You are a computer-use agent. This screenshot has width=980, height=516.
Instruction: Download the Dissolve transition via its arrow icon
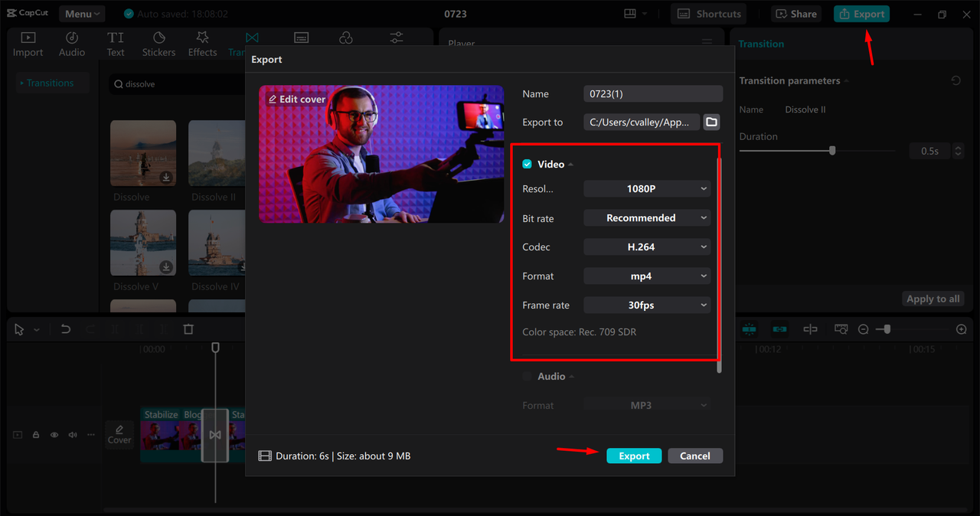click(x=166, y=178)
